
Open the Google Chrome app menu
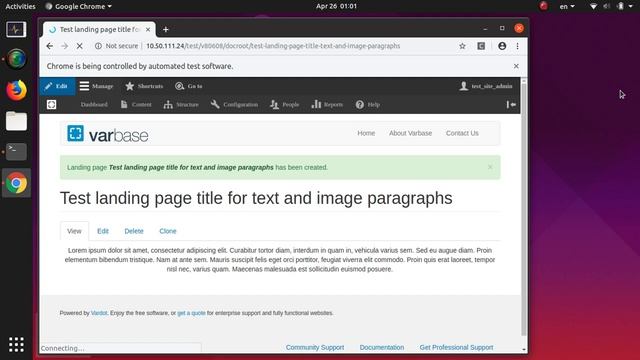point(78,6)
